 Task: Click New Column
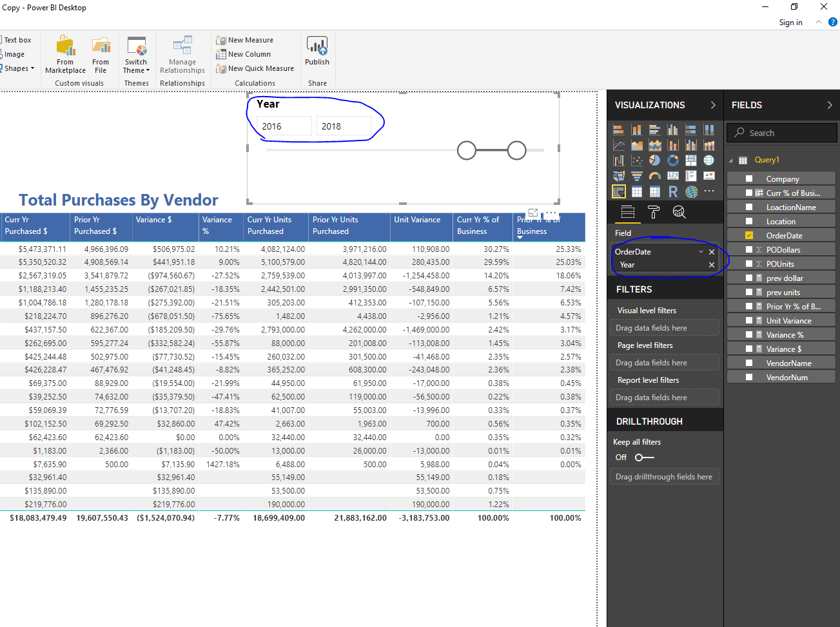click(244, 54)
